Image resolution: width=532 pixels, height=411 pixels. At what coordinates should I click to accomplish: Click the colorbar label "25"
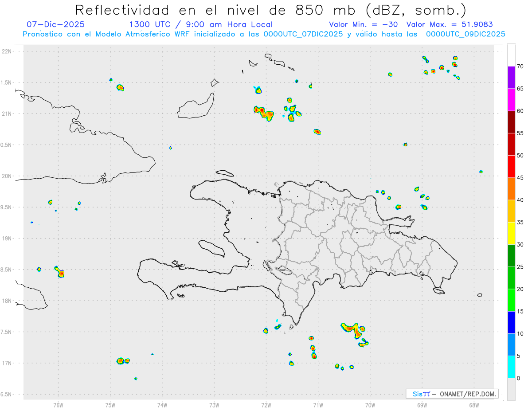click(520, 267)
